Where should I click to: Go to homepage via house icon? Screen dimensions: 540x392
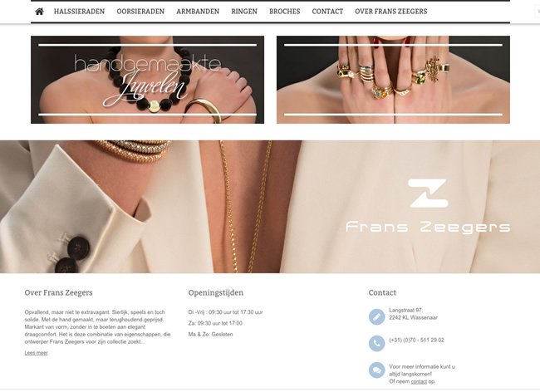click(x=40, y=12)
